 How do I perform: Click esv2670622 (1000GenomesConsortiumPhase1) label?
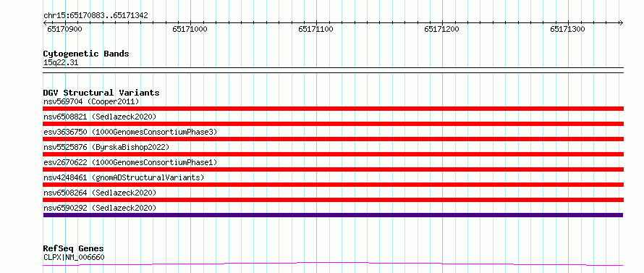pyautogui.click(x=130, y=162)
